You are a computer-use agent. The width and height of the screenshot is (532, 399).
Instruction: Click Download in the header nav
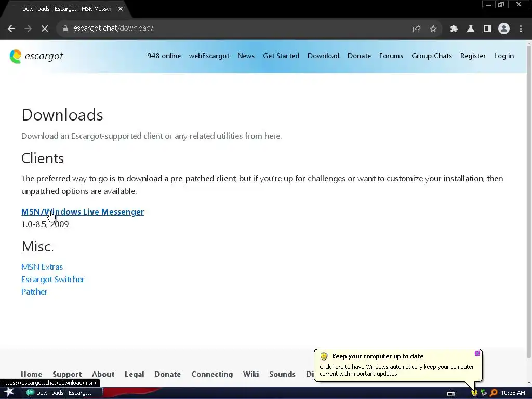[x=323, y=56]
